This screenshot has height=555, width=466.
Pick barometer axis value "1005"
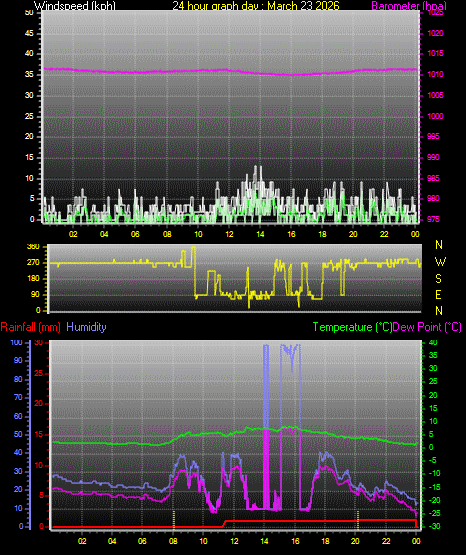pyautogui.click(x=436, y=95)
